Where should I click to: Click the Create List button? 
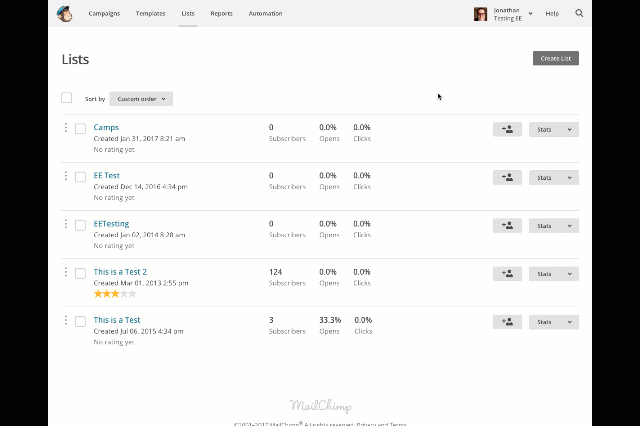click(x=556, y=58)
